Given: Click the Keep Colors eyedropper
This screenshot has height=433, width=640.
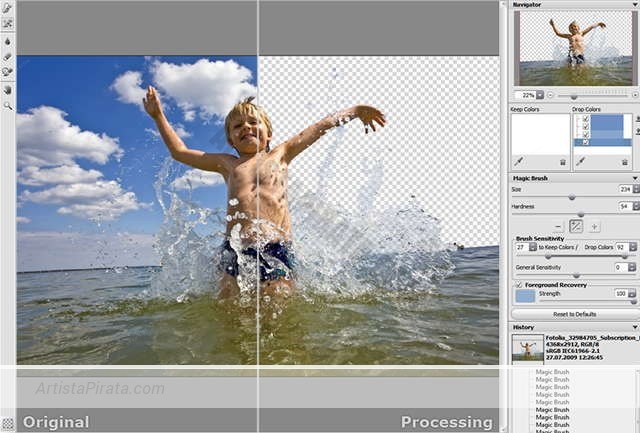Looking at the screenshot, I should [517, 161].
